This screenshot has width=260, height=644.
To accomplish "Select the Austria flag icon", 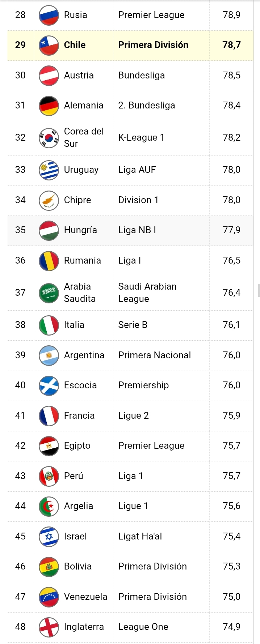I will (49, 76).
